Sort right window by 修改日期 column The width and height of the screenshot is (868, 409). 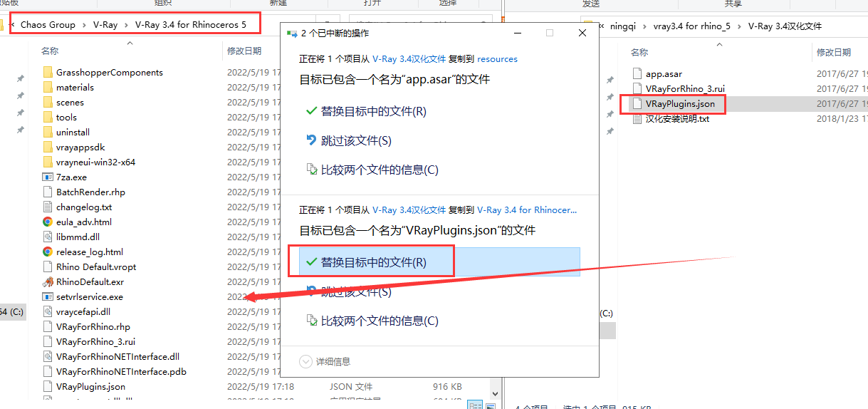click(834, 52)
